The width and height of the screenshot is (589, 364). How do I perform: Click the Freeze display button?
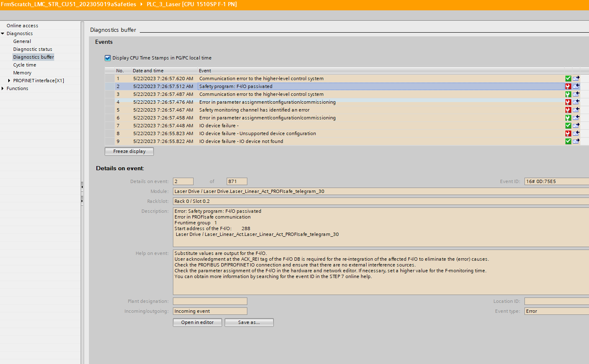129,152
